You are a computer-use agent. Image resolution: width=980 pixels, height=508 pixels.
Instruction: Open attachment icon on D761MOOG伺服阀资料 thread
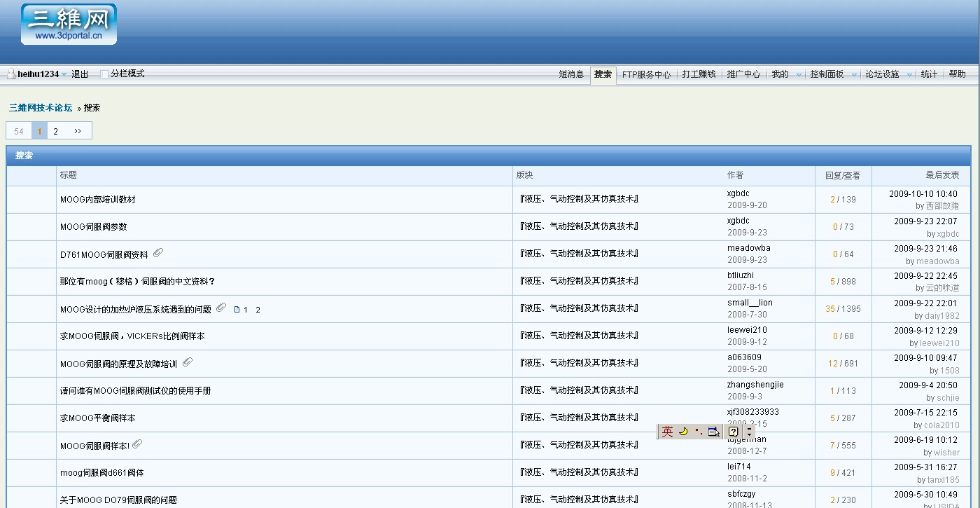tap(158, 253)
